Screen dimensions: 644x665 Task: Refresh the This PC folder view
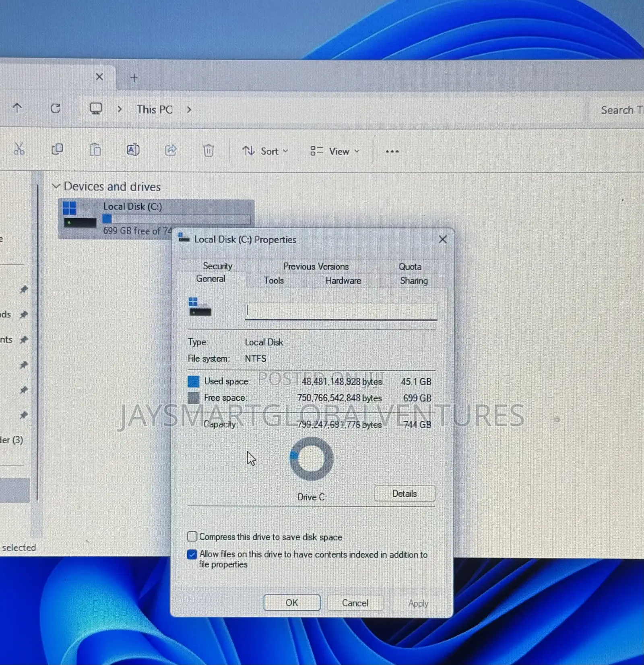tap(56, 108)
